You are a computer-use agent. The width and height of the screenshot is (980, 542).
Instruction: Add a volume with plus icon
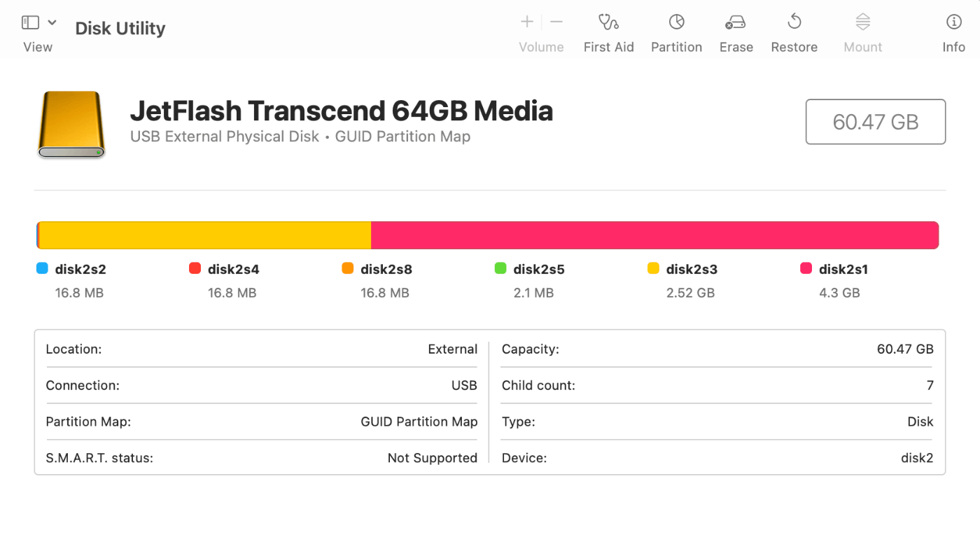(x=527, y=22)
